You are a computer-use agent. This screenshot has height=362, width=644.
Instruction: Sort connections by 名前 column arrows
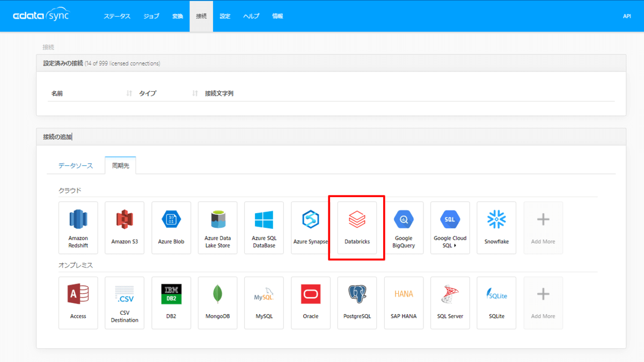129,93
